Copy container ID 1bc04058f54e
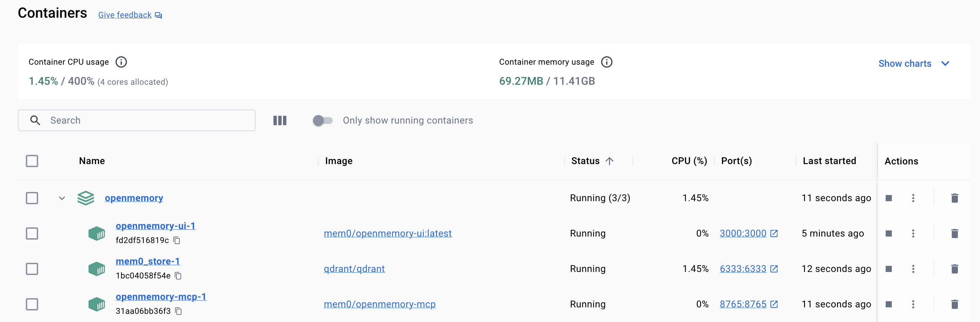Viewport: 980px width, 322px height. [x=178, y=276]
